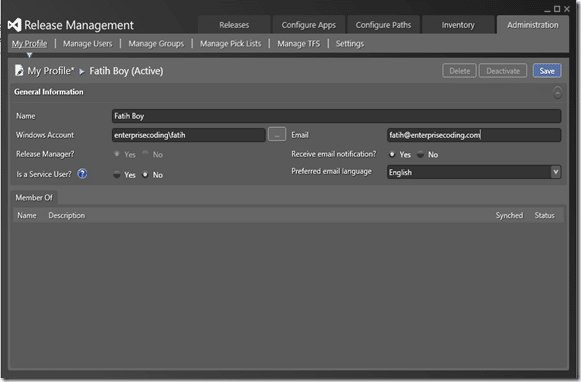Viewport: 581px width, 382px height.
Task: Close the Release Management window
Action: pos(567,9)
